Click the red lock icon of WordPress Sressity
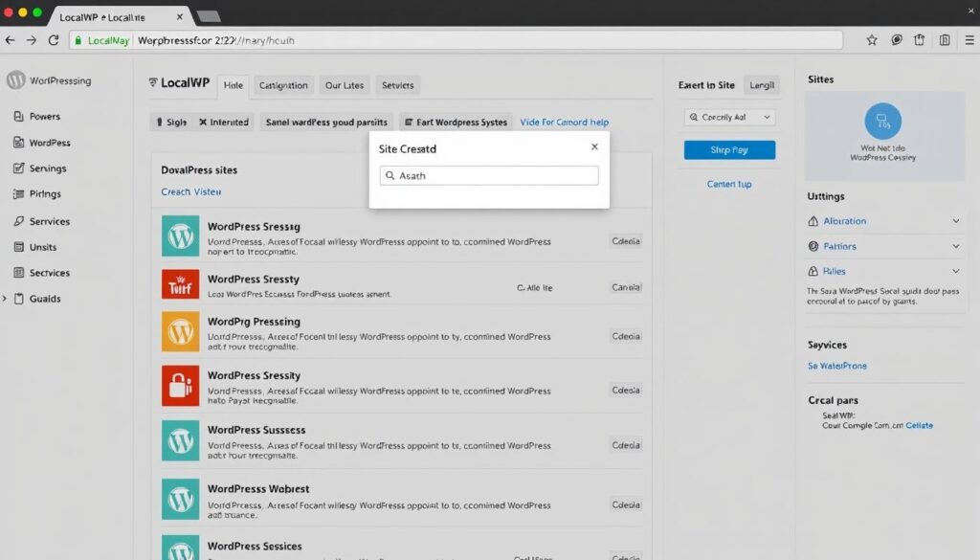980x560 pixels. click(x=180, y=386)
